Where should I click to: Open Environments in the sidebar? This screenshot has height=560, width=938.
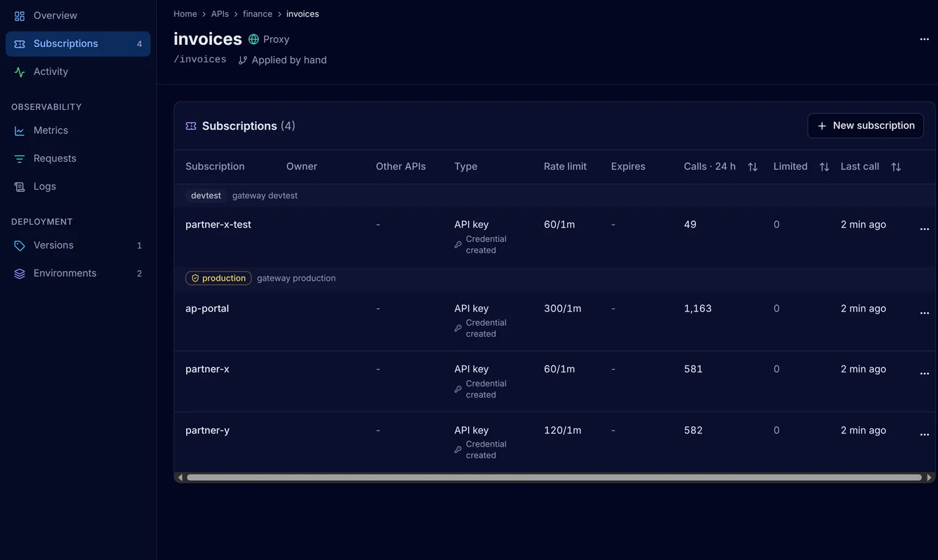78,273
